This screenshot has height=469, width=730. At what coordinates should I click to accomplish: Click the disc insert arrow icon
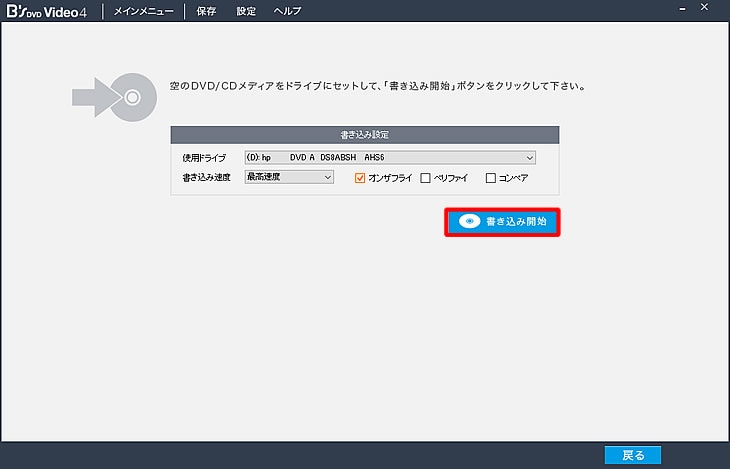pyautogui.click(x=115, y=97)
